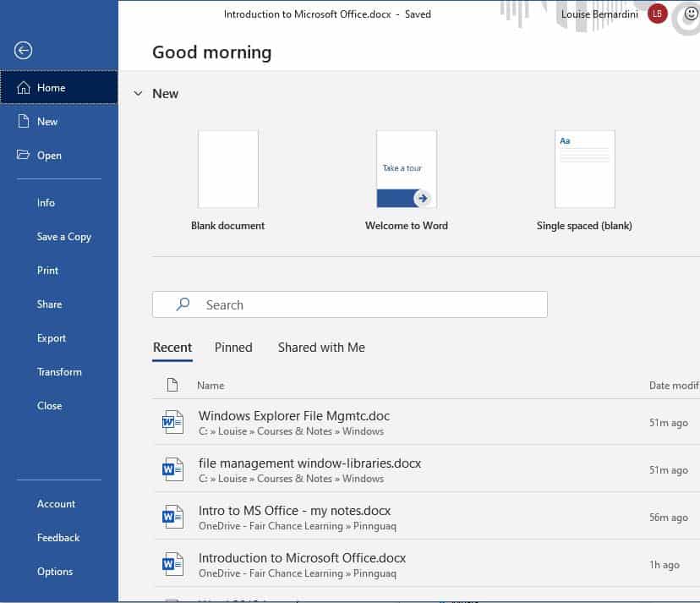Image resolution: width=700 pixels, height=603 pixels.
Task: Sort the list by Name column header
Action: (211, 386)
